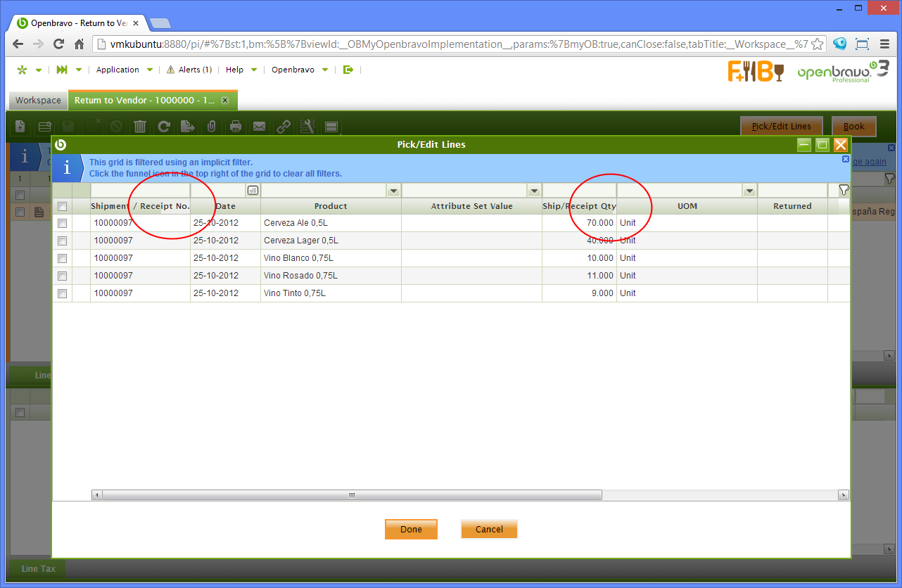The width and height of the screenshot is (902, 588).
Task: Reload page with browser refresh button
Action: 59,44
